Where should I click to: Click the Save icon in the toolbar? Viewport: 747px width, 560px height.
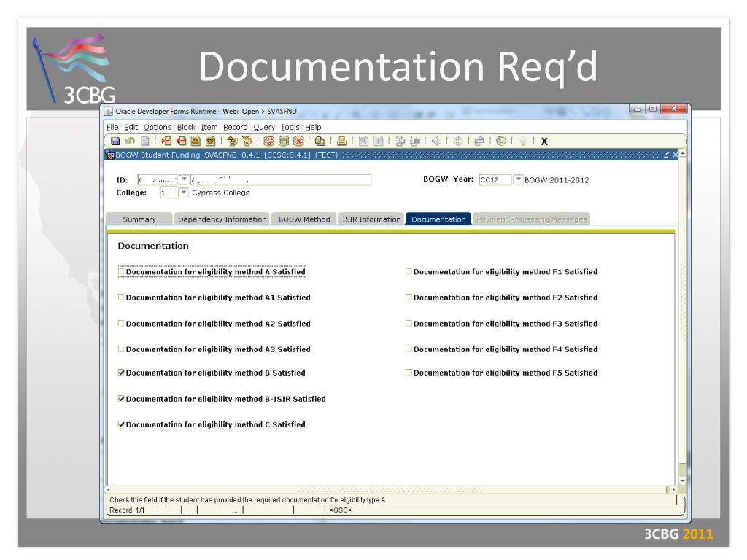pos(116,141)
